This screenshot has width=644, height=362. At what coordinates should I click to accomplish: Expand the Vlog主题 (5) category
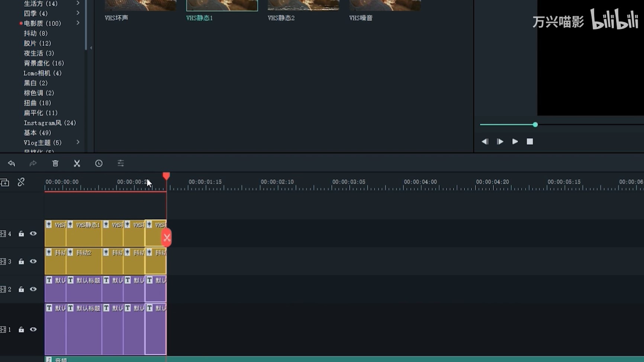78,142
